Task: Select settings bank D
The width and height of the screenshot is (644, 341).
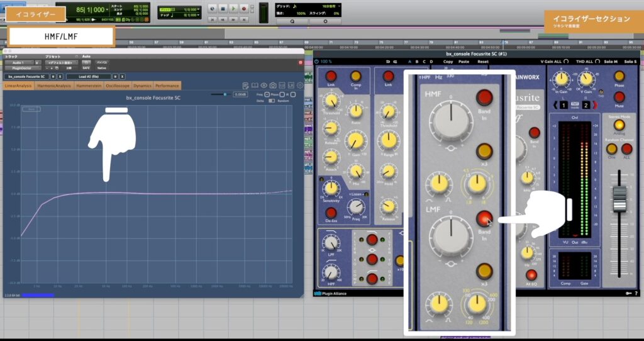Action: (x=431, y=62)
